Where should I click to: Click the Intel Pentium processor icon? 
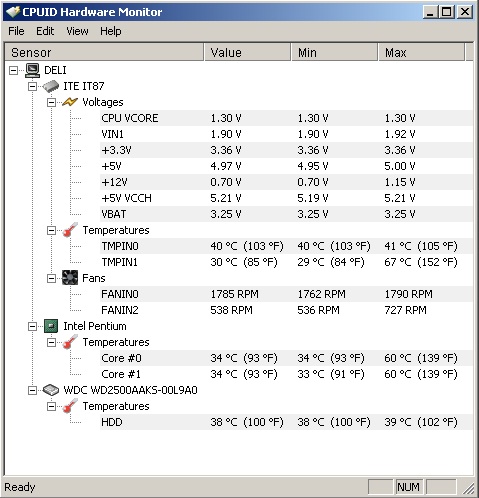(x=51, y=326)
